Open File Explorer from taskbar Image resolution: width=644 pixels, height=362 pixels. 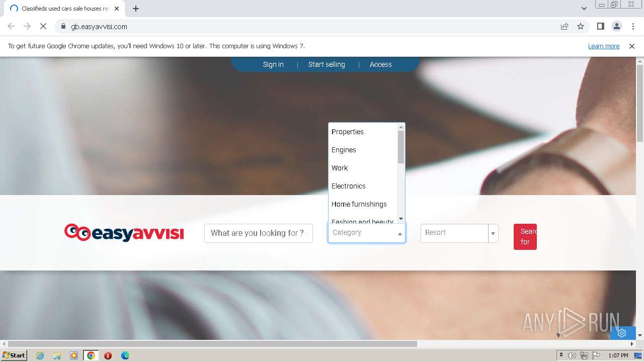pyautogui.click(x=57, y=355)
